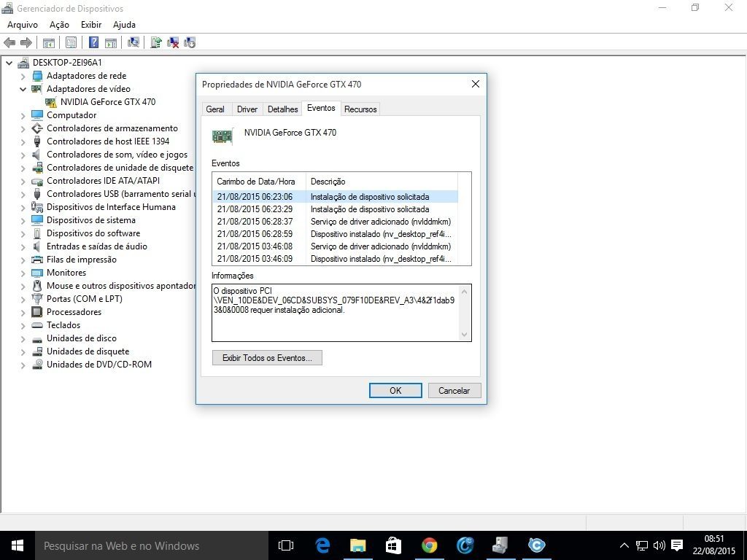Expand the Processadores node
The height and width of the screenshot is (560, 747).
pos(23,312)
